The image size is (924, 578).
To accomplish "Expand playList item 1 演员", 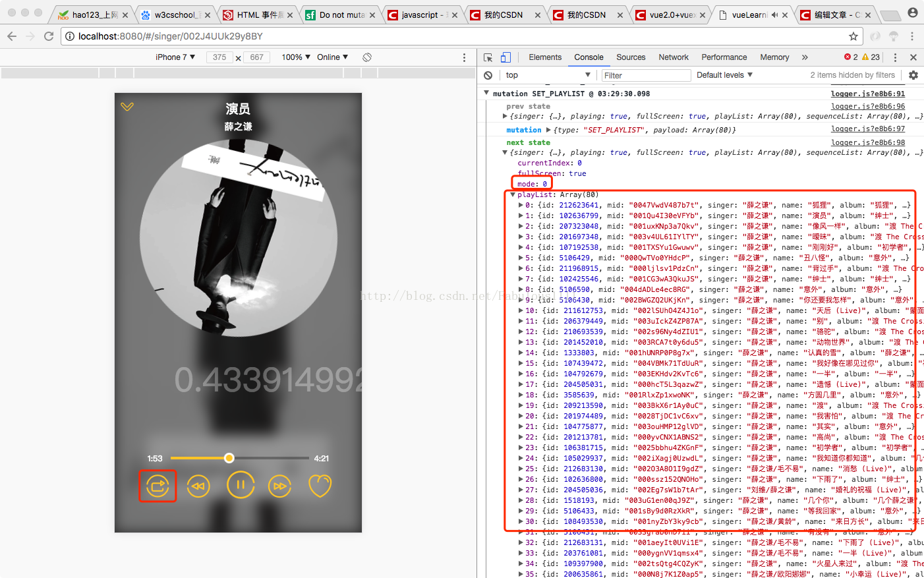I will click(521, 216).
